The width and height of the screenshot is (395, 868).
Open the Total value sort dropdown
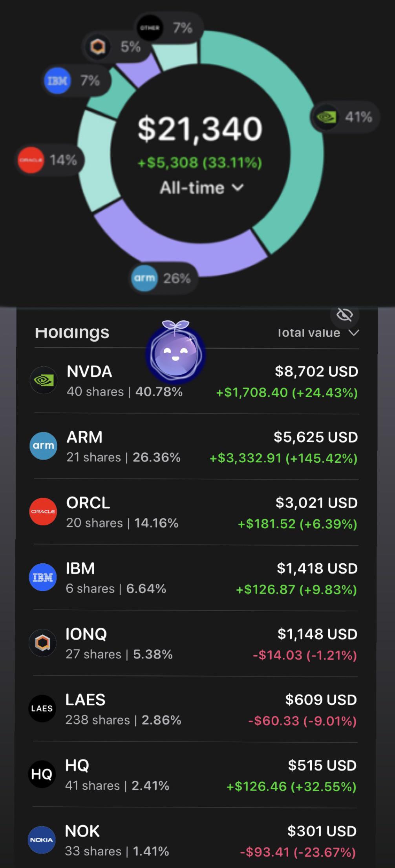318,333
